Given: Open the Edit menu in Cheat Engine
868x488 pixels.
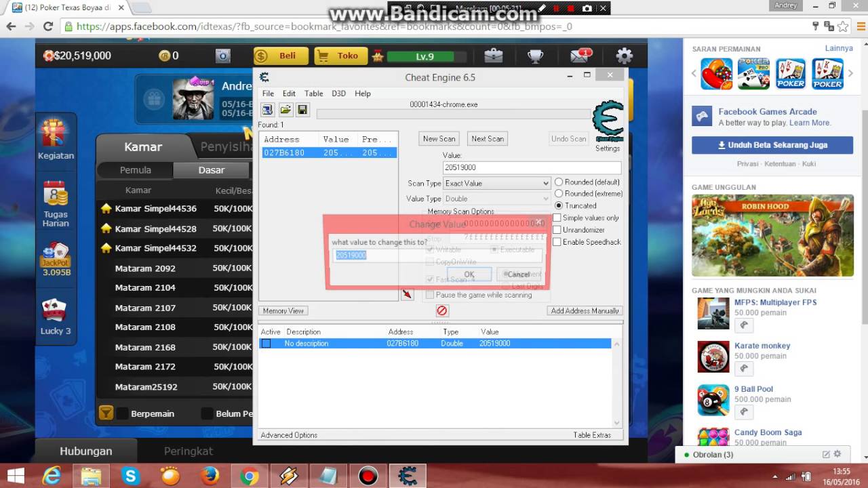Looking at the screenshot, I should pos(289,94).
